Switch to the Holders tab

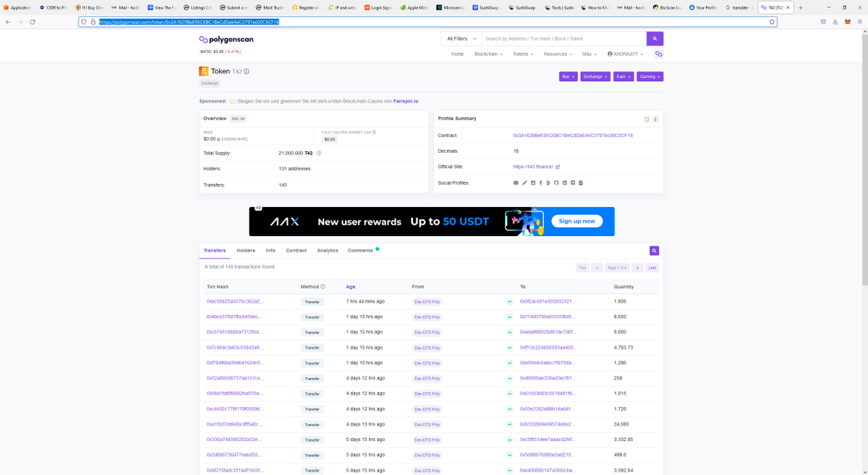[246, 251]
